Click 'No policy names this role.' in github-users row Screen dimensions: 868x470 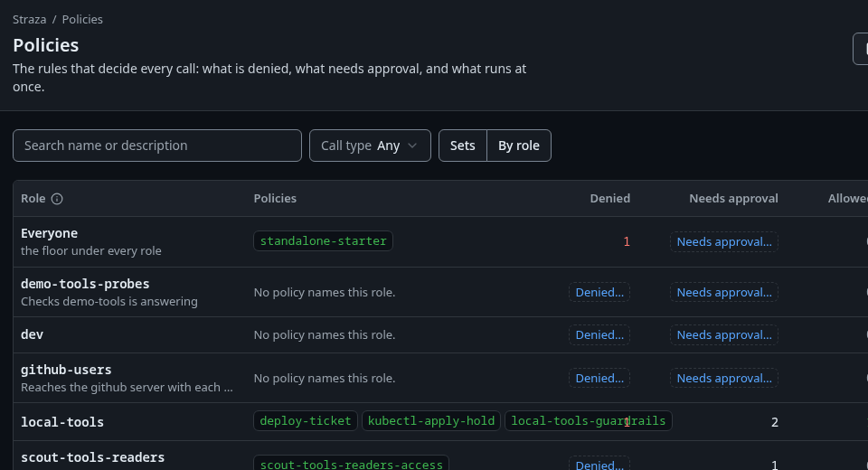(325, 378)
